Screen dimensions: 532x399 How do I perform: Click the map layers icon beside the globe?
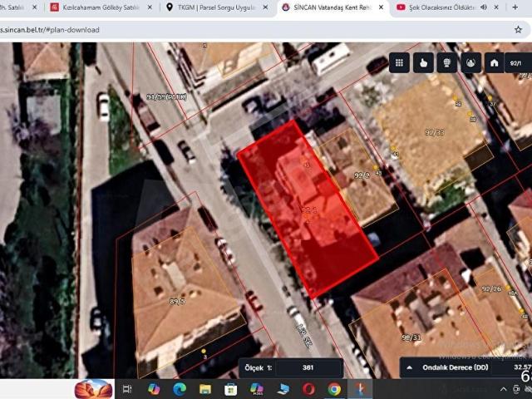[470, 63]
